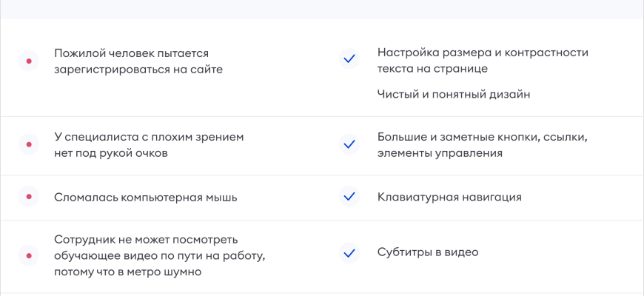Image resolution: width=644 pixels, height=296 pixels.
Task: Click the blue checkmark beside 'Настройка размера и контрастности'
Action: coord(349,58)
